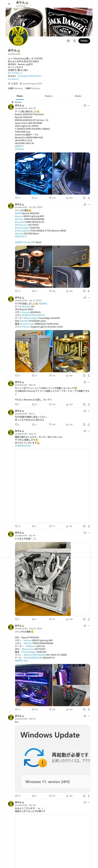The height and width of the screenshot is (868, 98).
Task: Click the Grok icon beside the Follow button
Action: (68, 41)
